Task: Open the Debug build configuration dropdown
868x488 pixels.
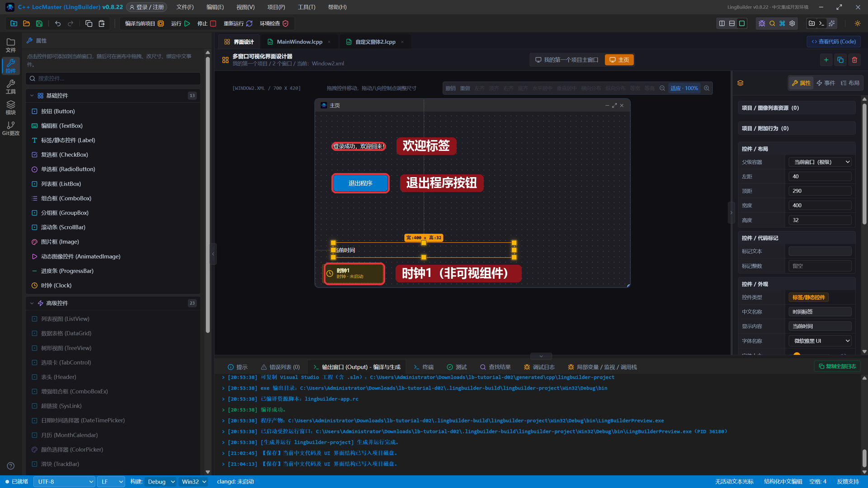Action: [x=161, y=482]
